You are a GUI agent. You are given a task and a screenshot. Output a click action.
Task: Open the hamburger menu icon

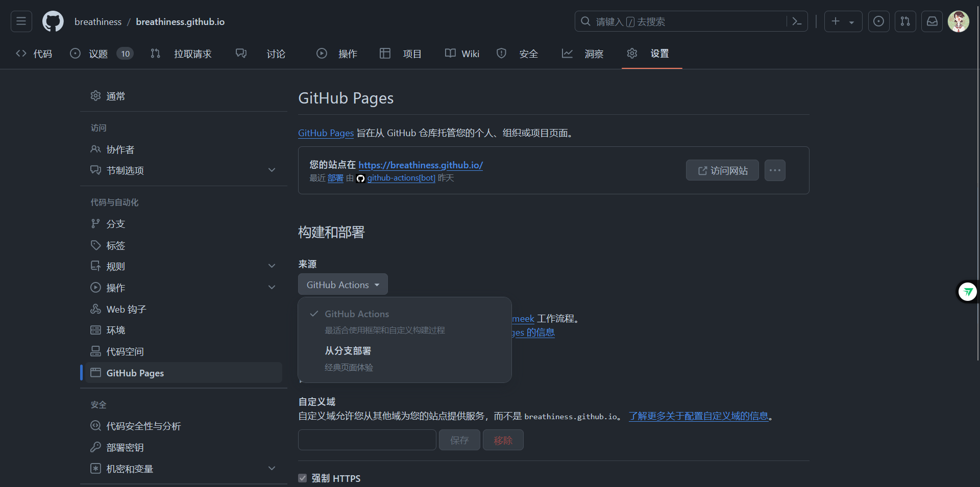click(x=21, y=21)
